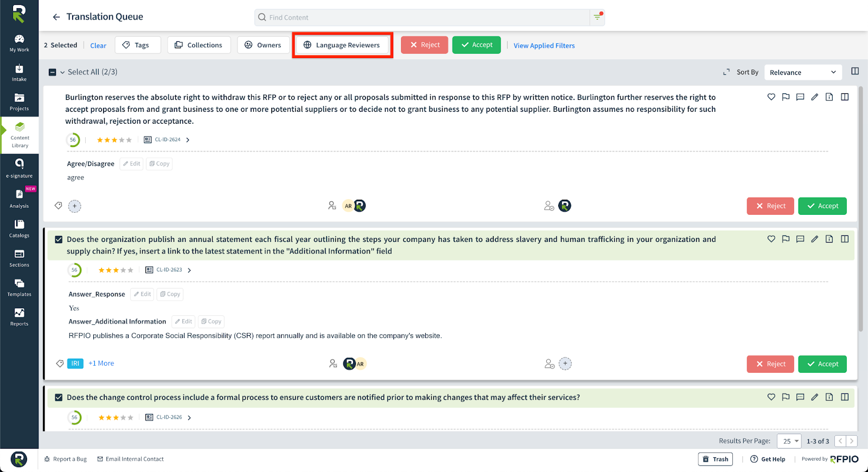Open the Relevance sort dropdown
Viewport: 868px width, 472px height.
pos(803,72)
